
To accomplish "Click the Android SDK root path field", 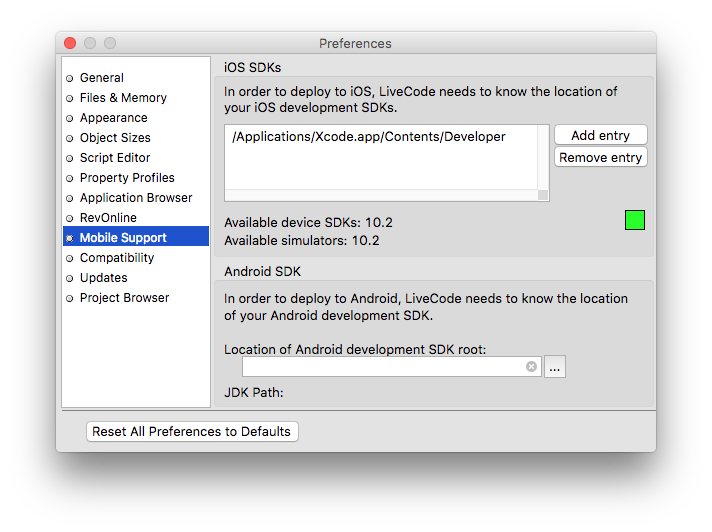I will [x=382, y=367].
